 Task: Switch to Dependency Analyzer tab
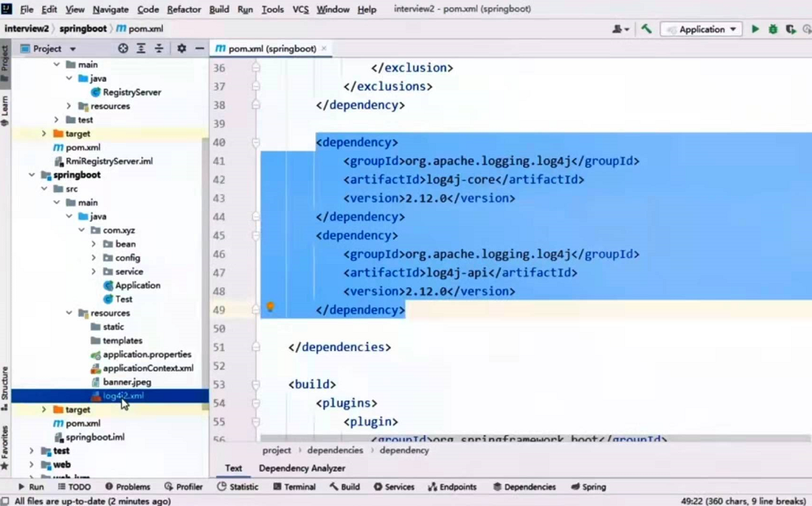tap(302, 468)
